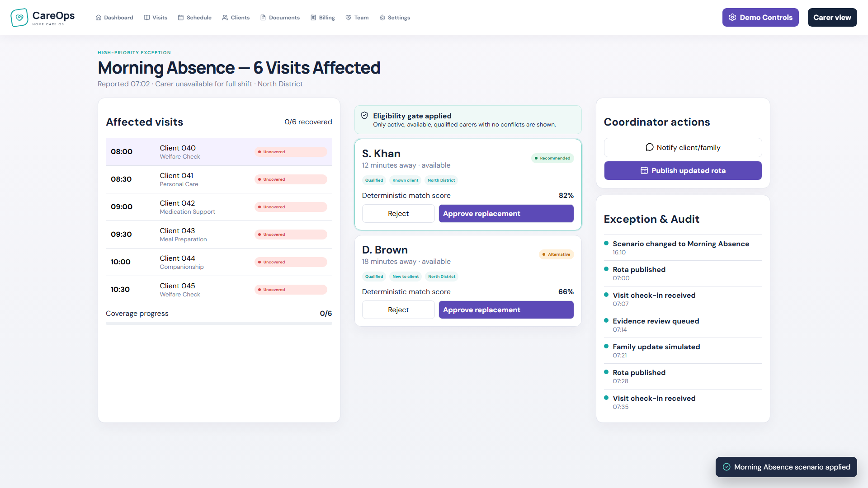Open Demo Controls
Image resolution: width=868 pixels, height=488 pixels.
pos(760,17)
